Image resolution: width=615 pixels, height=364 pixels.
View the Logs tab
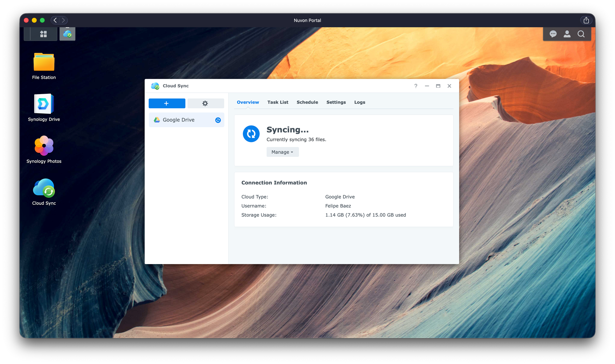point(359,102)
